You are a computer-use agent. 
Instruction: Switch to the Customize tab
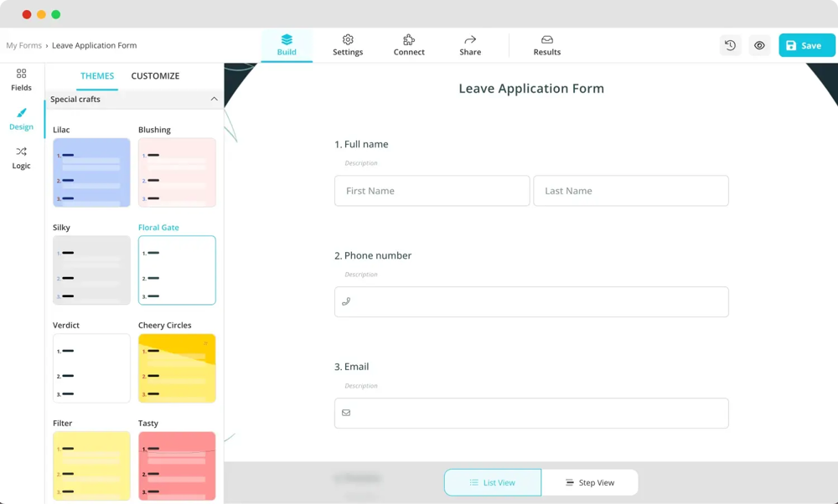[155, 76]
